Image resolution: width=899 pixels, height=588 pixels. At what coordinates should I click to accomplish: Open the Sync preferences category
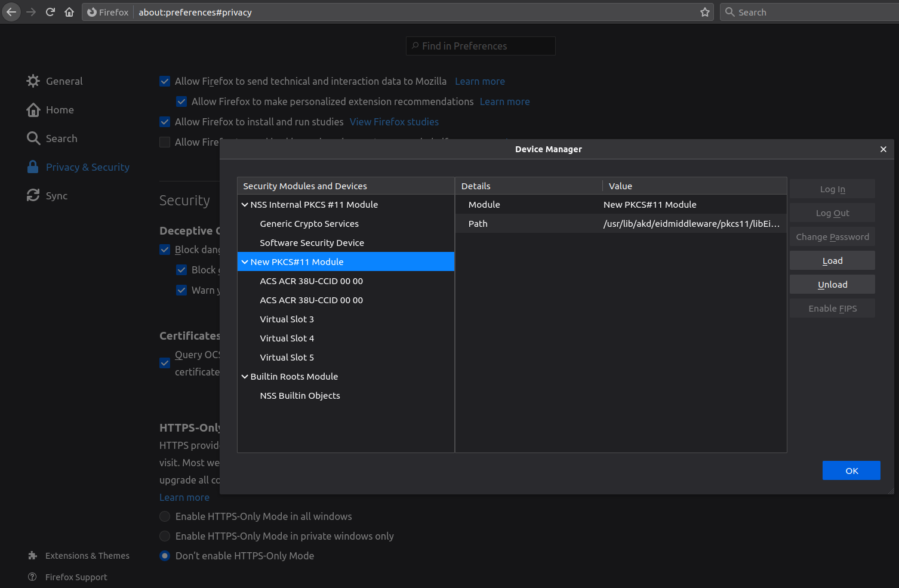coord(57,196)
